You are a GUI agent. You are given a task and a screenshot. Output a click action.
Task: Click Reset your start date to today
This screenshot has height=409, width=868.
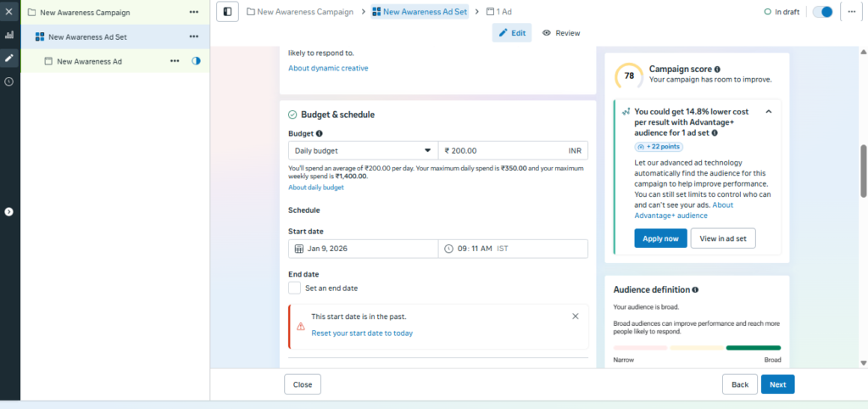[362, 333]
